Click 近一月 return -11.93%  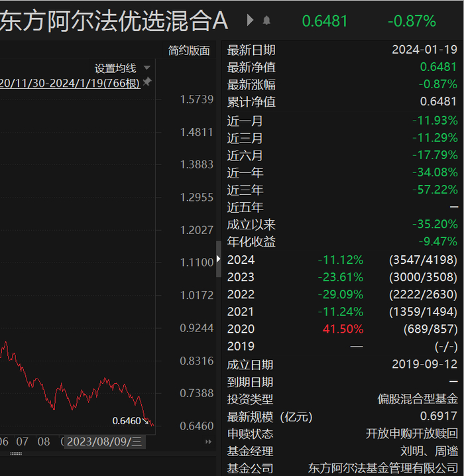(x=435, y=121)
